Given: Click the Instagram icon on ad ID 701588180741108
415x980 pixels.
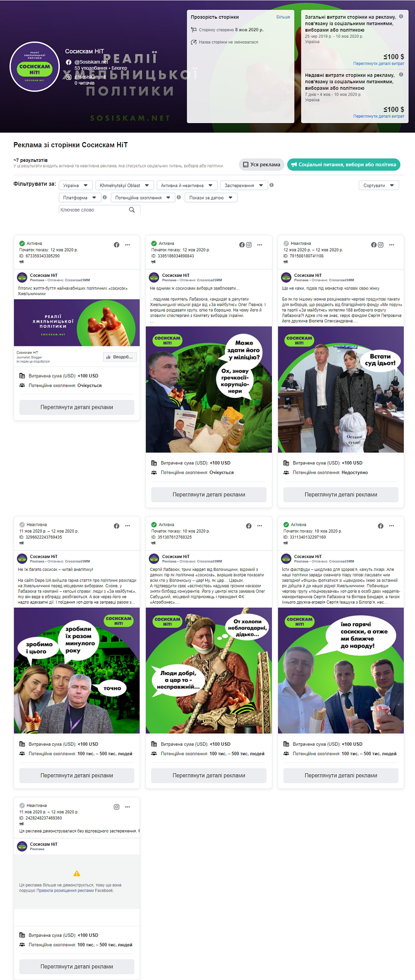Looking at the screenshot, I should [381, 245].
